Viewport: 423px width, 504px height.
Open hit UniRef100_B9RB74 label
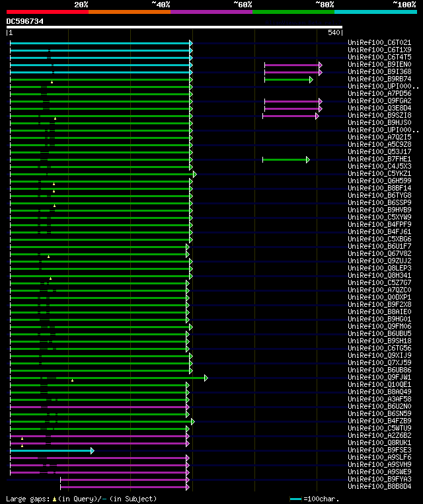(x=379, y=79)
